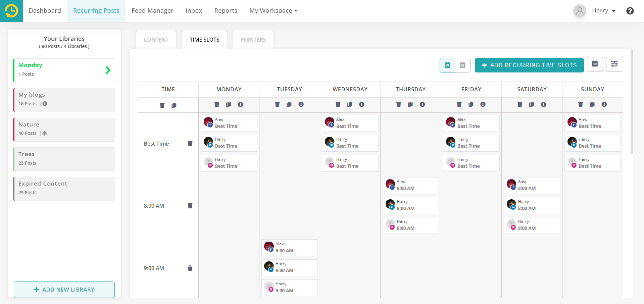Click ADD RECURRING TIME SLOTS
644x304 pixels.
(x=529, y=65)
